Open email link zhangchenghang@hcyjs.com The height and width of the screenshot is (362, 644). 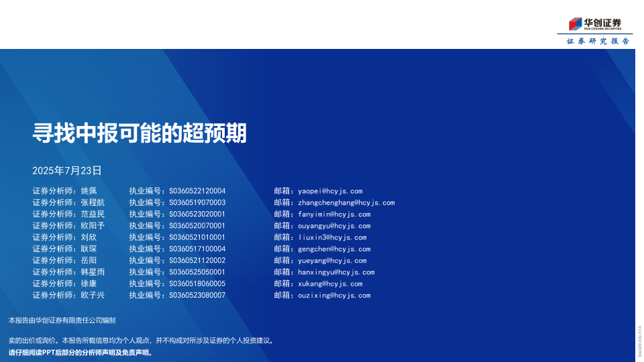pos(346,202)
